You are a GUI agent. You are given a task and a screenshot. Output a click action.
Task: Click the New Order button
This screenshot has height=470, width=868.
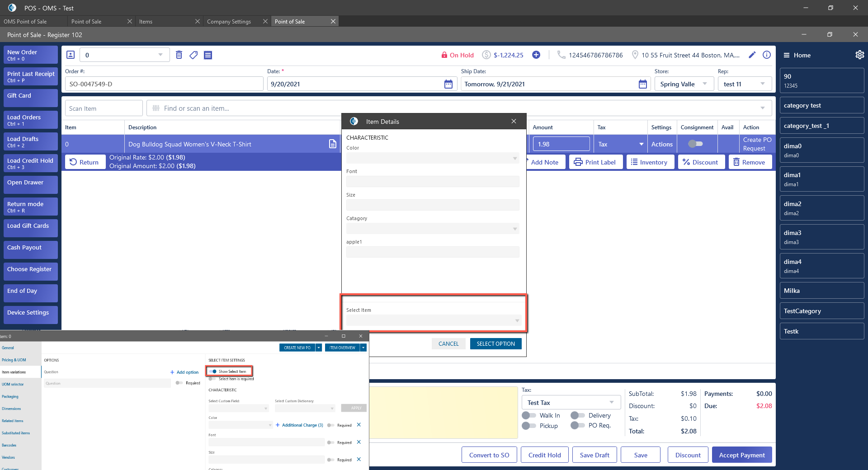[x=31, y=55]
